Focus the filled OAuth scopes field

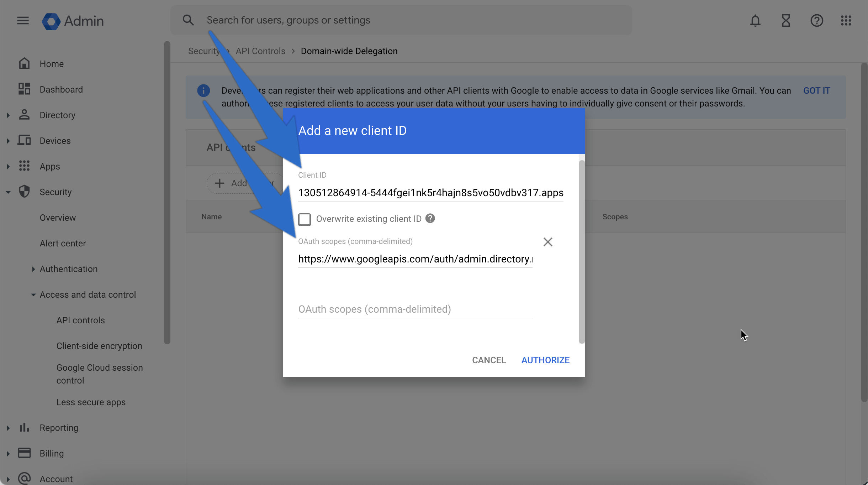click(415, 259)
